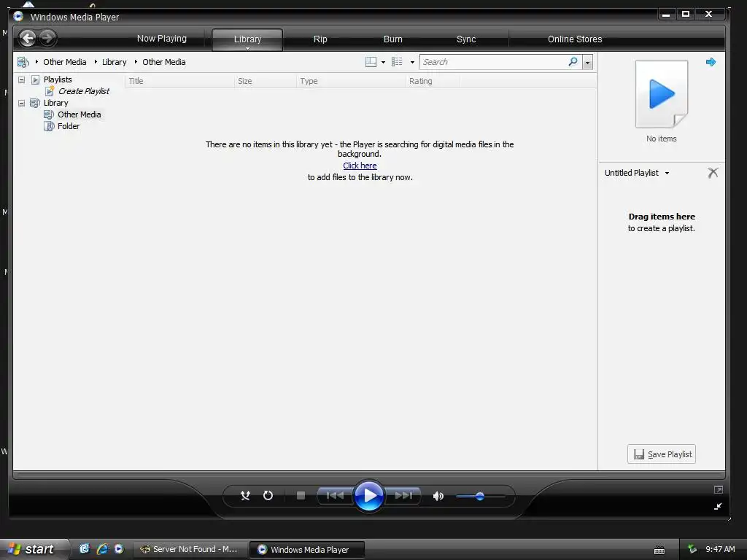The width and height of the screenshot is (747, 560).
Task: Click the Create Playlist icon
Action: point(50,91)
